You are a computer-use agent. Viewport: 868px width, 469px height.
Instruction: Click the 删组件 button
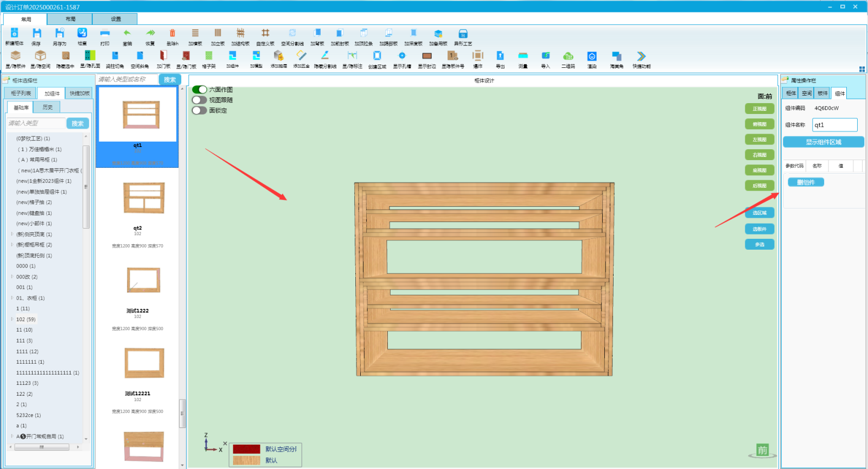click(x=806, y=182)
